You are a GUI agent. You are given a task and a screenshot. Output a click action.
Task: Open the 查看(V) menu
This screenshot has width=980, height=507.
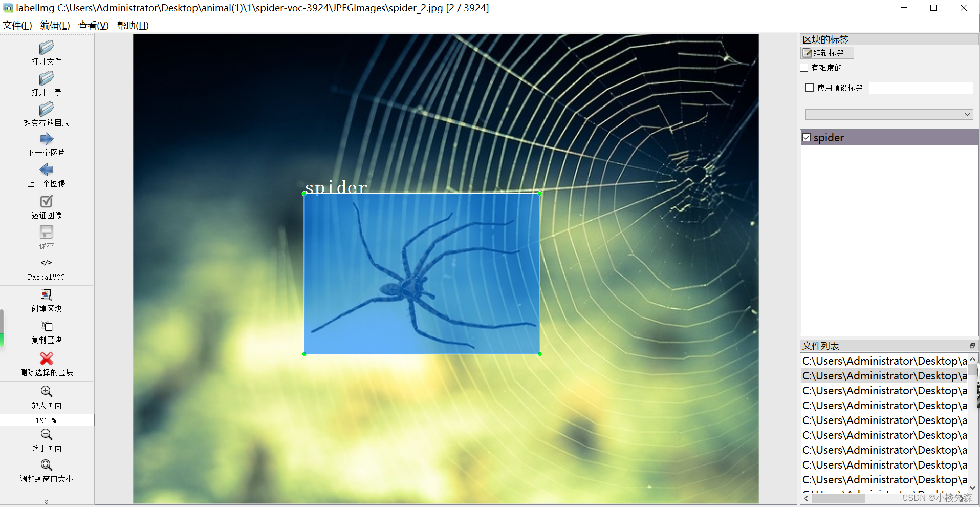(93, 25)
